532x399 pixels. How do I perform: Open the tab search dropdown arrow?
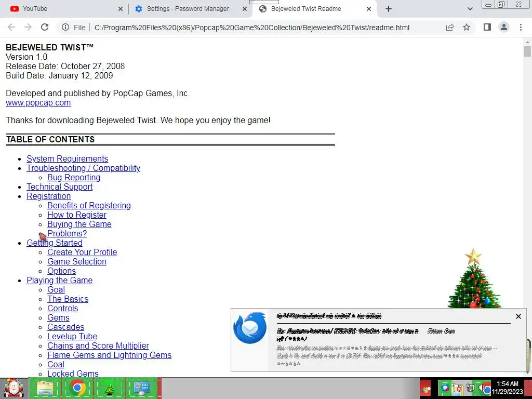pyautogui.click(x=470, y=9)
